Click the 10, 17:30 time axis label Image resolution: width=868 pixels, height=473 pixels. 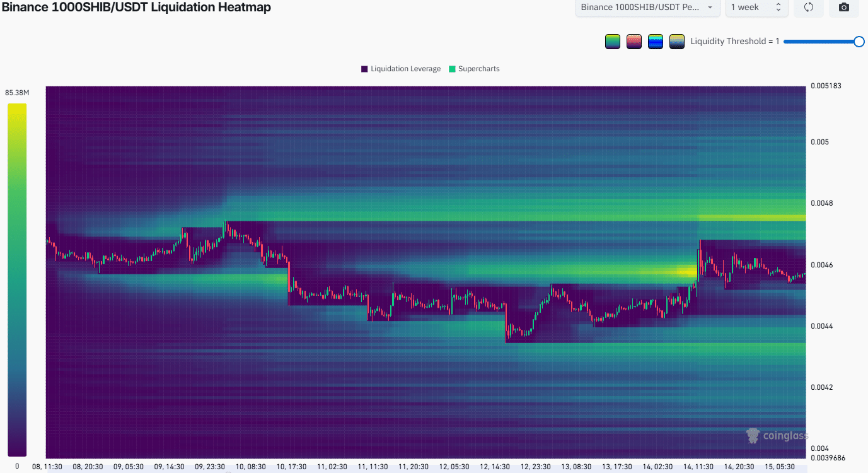coord(291,467)
